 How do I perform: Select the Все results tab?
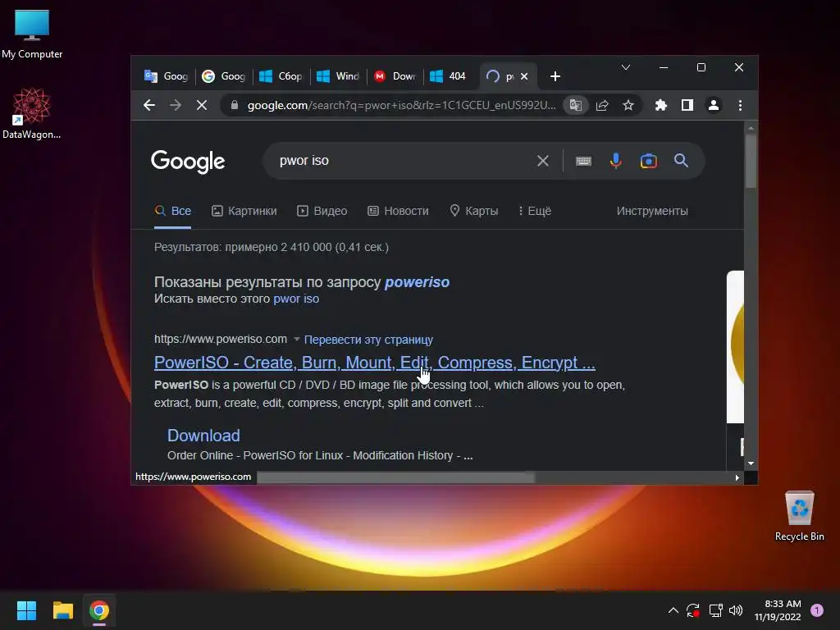point(172,211)
